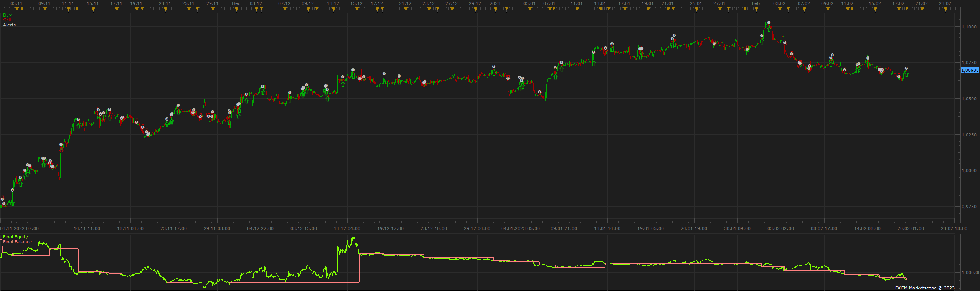Click the current price tag 1,06938

[x=970, y=70]
